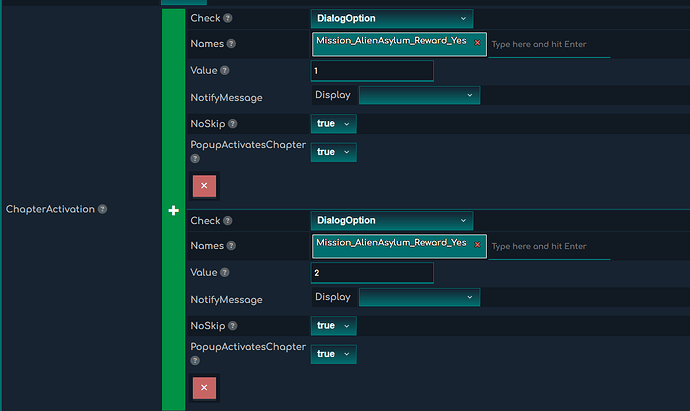The image size is (690, 411).
Task: Open second NotifyMessage Display dropdown
Action: 419,297
